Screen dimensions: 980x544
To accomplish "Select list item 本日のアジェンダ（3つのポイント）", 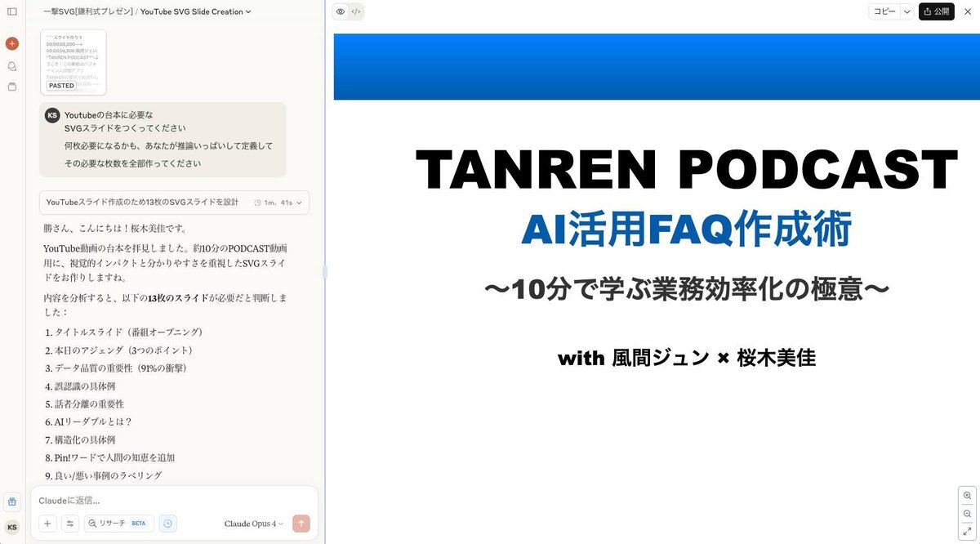I will pyautogui.click(x=124, y=350).
